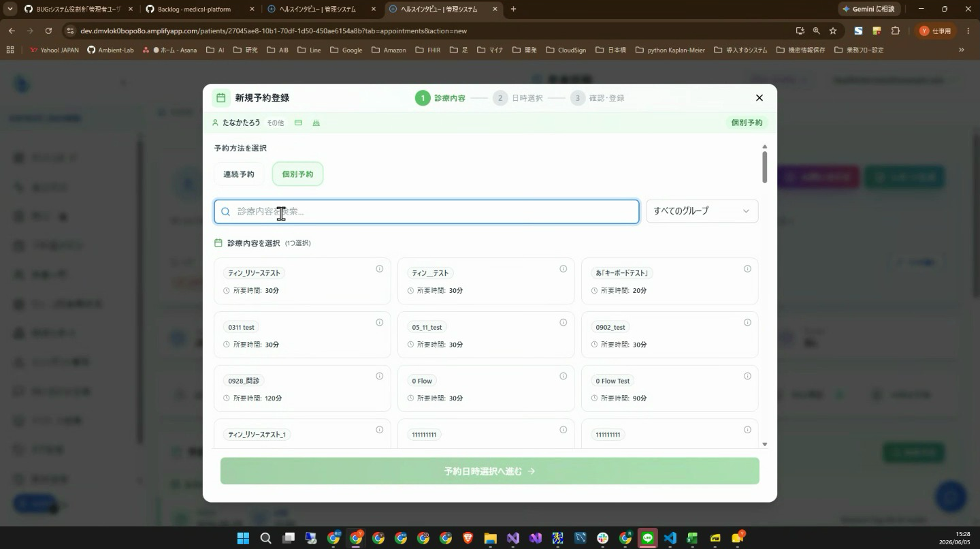View site information icon beside the URL
980x549 pixels.
pyautogui.click(x=70, y=31)
